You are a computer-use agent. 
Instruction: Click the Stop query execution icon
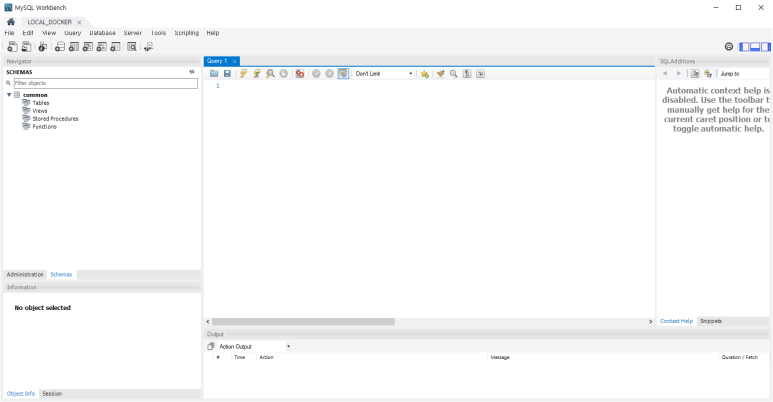pos(283,73)
